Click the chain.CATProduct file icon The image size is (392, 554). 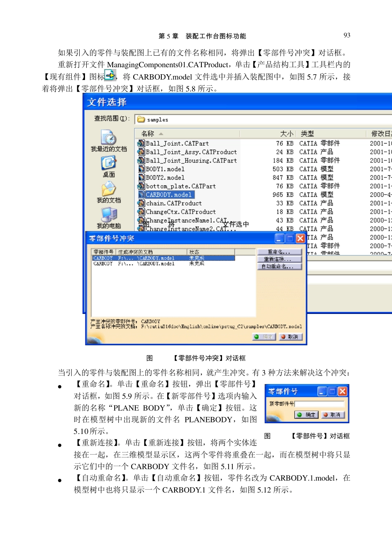(142, 203)
